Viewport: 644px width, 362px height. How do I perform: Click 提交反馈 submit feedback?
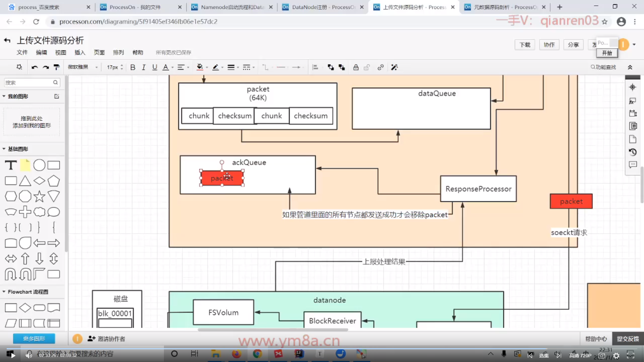628,339
